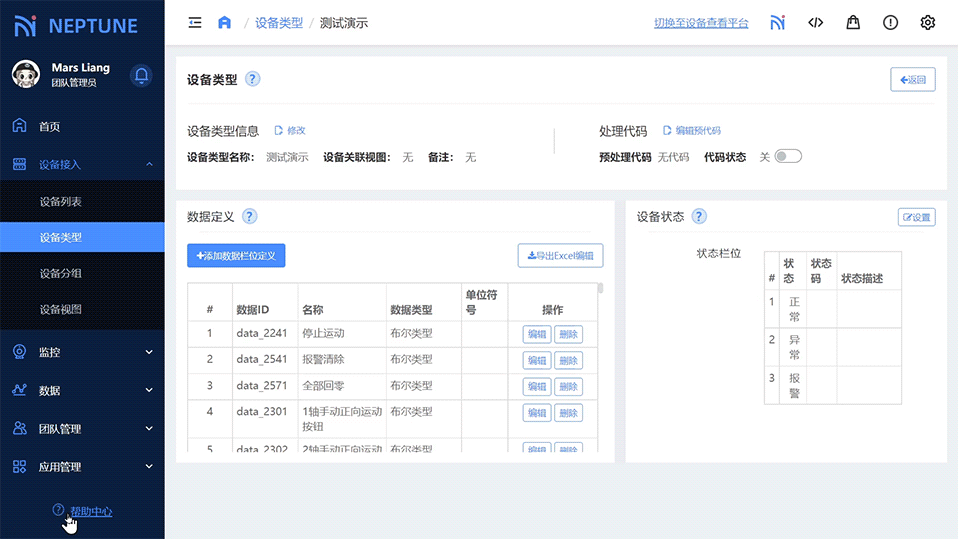Screen dimensions: 958x539
Task: Click the home breadcrumb icon
Action: pyautogui.click(x=224, y=22)
